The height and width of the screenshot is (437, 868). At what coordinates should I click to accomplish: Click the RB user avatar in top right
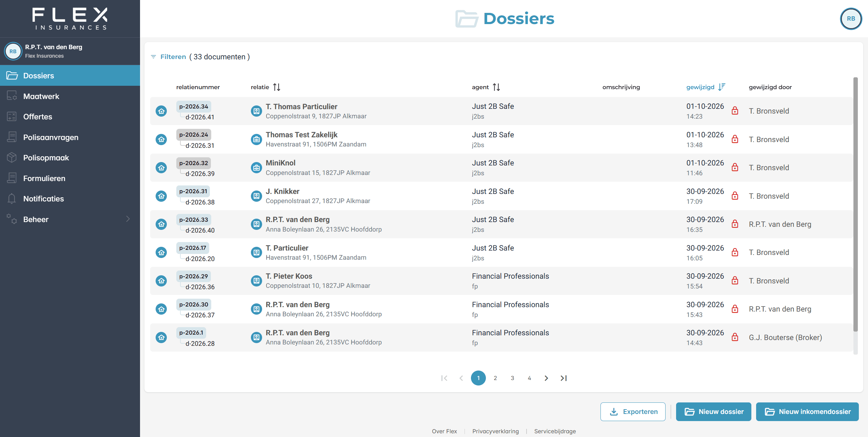point(851,19)
